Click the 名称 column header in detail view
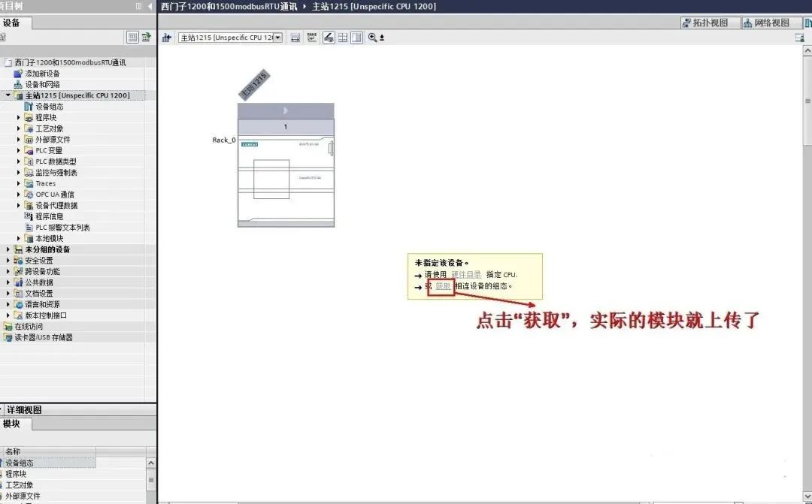The height and width of the screenshot is (504, 812). tap(48, 451)
